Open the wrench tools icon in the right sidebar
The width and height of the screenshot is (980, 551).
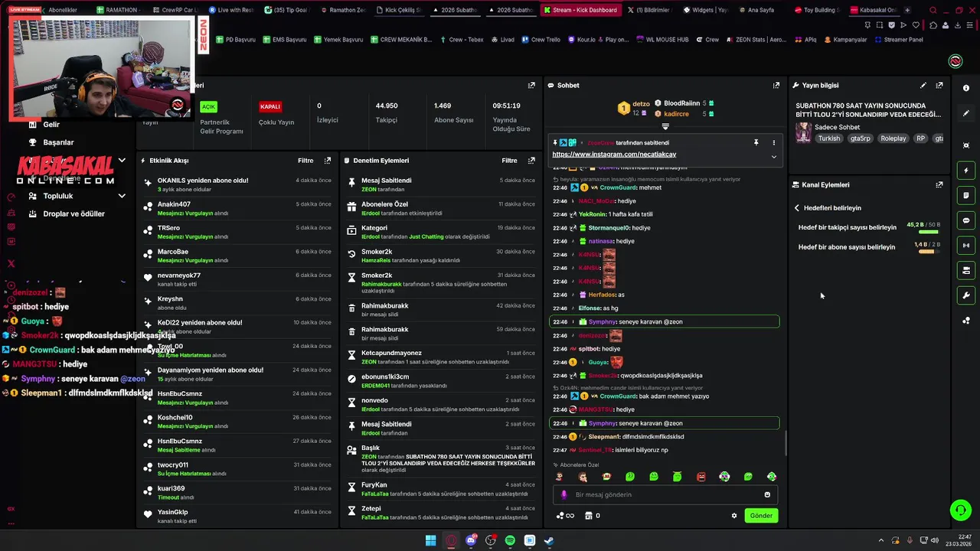pos(966,295)
